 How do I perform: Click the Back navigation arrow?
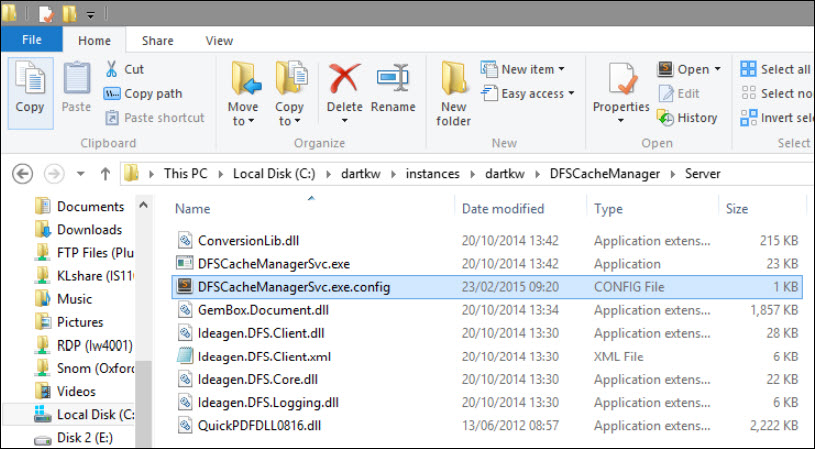[22, 174]
